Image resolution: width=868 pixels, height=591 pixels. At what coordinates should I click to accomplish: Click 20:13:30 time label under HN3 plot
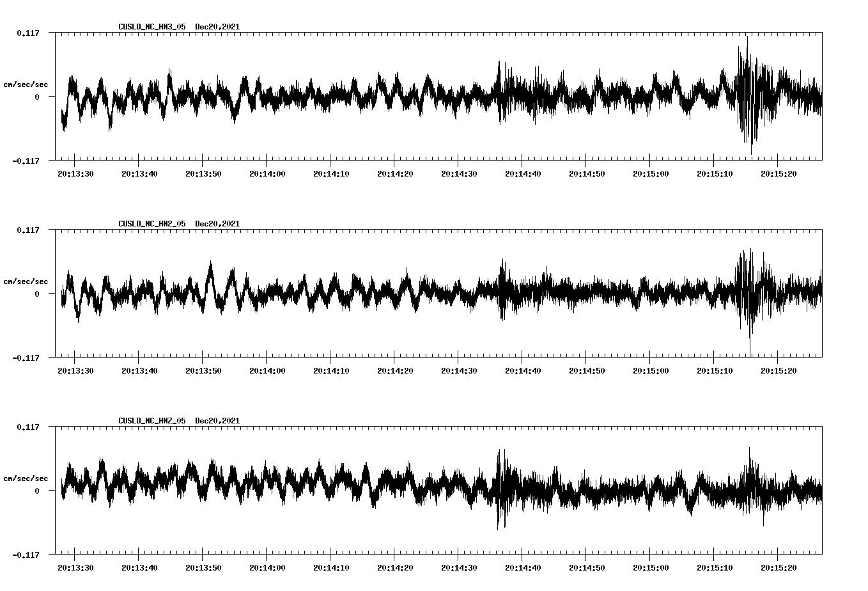[x=75, y=173]
